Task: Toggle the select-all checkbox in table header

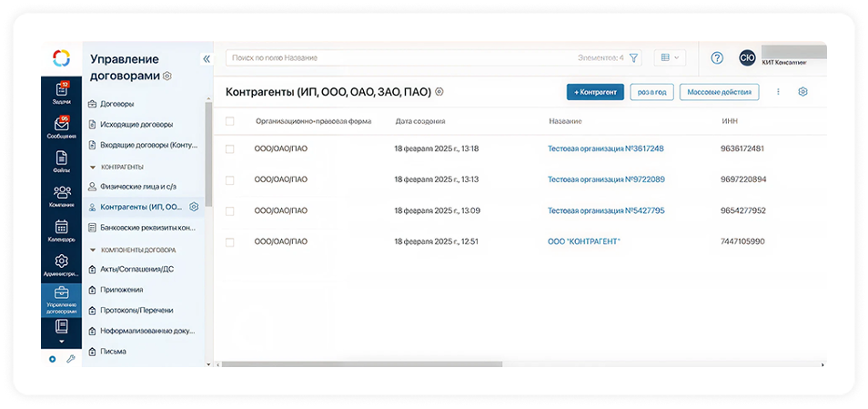Action: pyautogui.click(x=229, y=121)
